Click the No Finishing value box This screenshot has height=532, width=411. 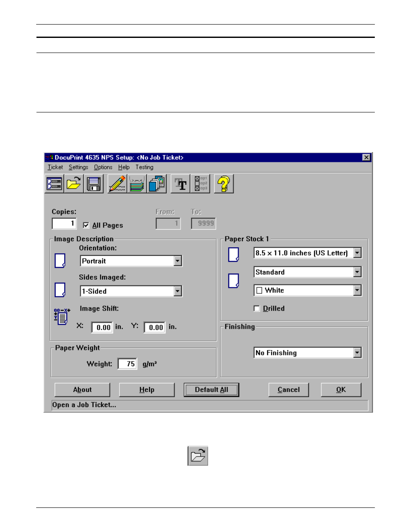point(304,353)
